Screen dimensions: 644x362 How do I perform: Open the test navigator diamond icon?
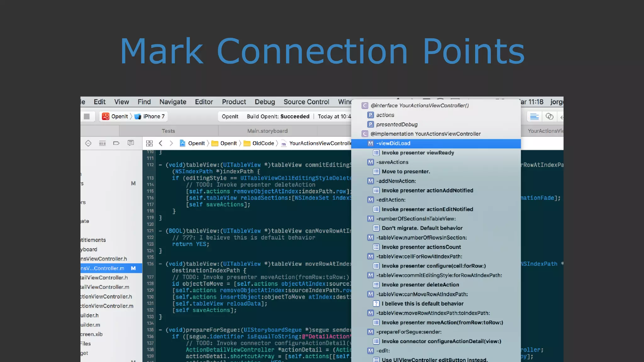[88, 143]
